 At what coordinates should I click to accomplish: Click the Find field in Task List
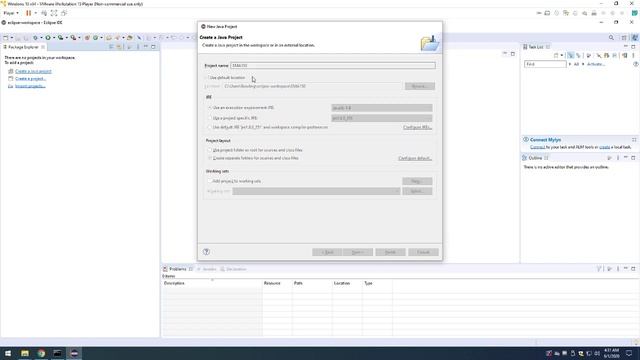click(545, 64)
